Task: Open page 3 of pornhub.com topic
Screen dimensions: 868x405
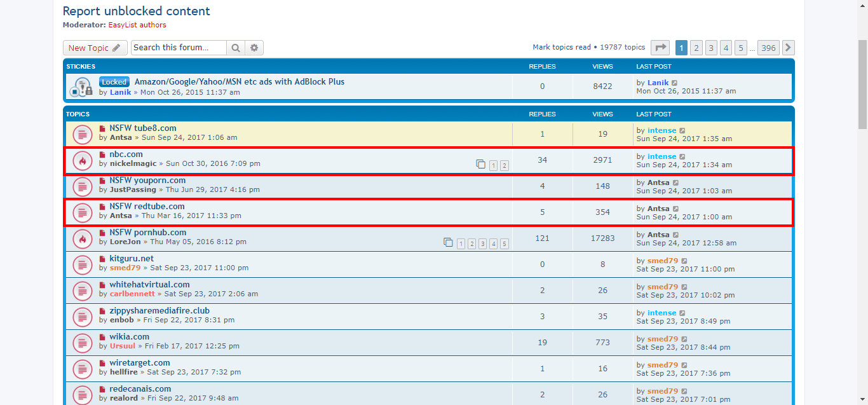Action: point(483,244)
